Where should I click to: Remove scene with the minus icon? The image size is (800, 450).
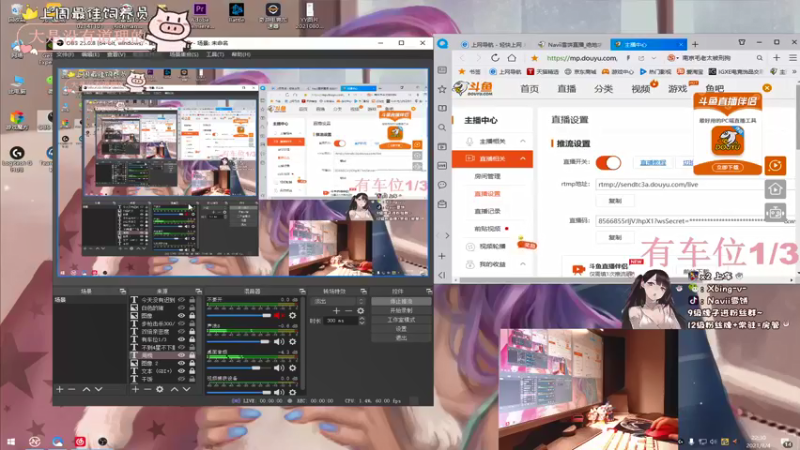pyautogui.click(x=72, y=389)
